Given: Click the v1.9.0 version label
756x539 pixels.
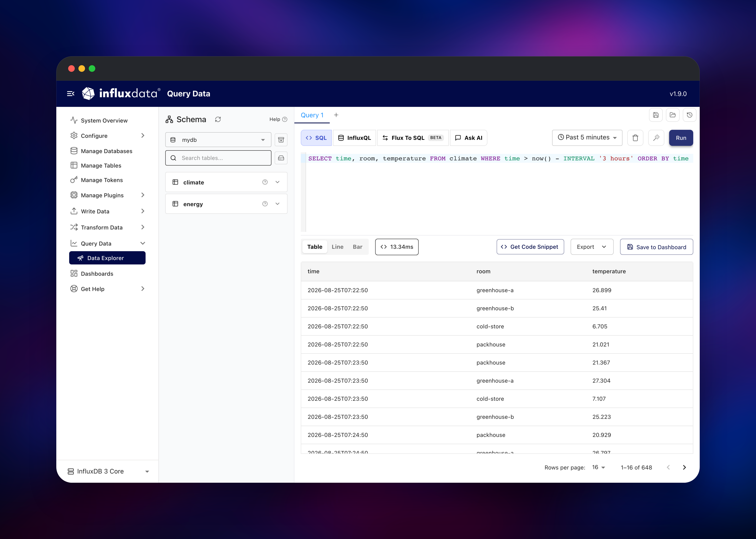Looking at the screenshot, I should 678,94.
